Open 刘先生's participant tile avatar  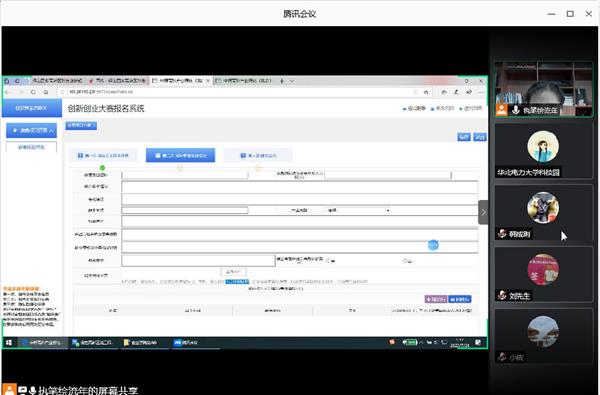pyautogui.click(x=543, y=269)
